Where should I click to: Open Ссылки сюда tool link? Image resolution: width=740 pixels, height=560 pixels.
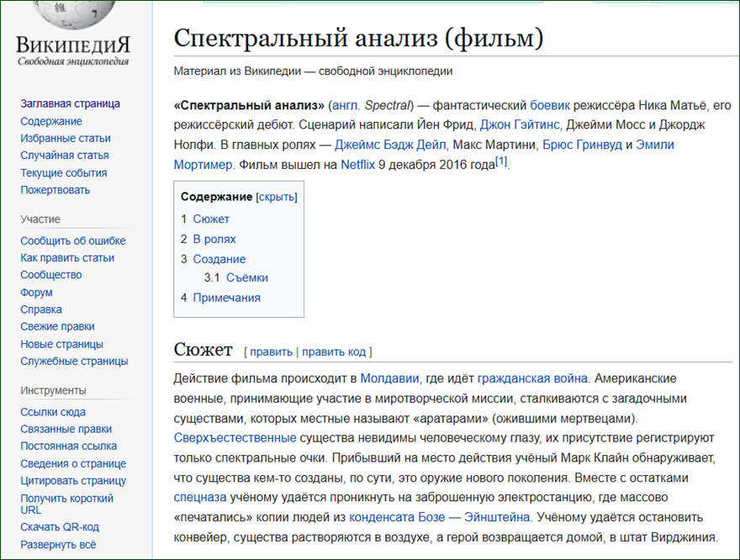point(53,412)
